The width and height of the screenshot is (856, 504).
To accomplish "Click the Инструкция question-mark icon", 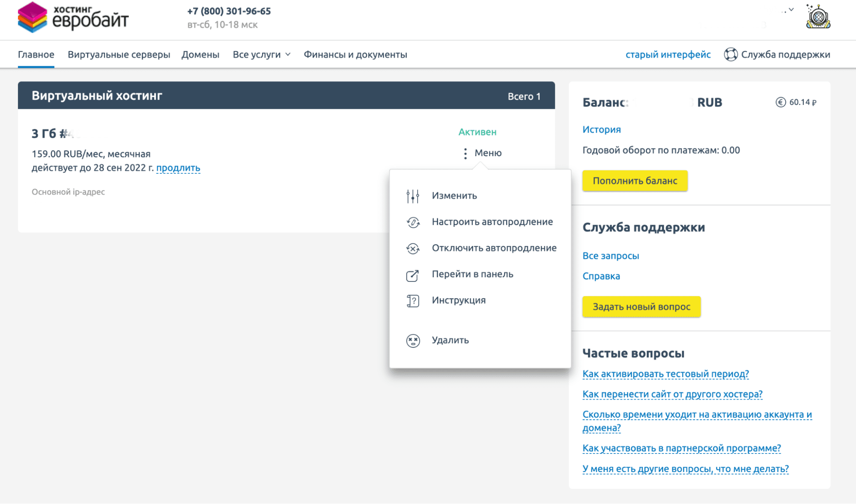I will click(413, 301).
